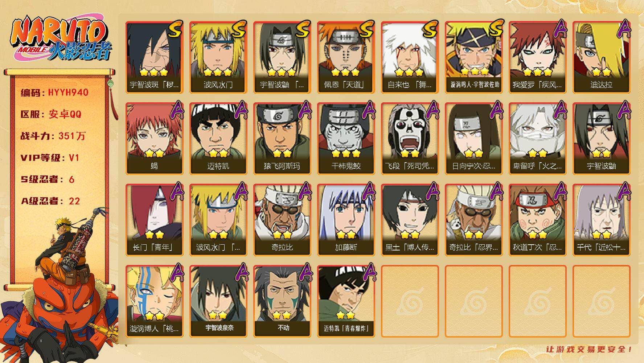Open the 宇智波泉奈 ninja card
The image size is (644, 363).
(x=218, y=301)
